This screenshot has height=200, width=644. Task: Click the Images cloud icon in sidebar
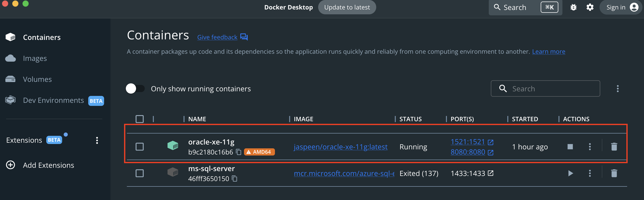tap(10, 58)
